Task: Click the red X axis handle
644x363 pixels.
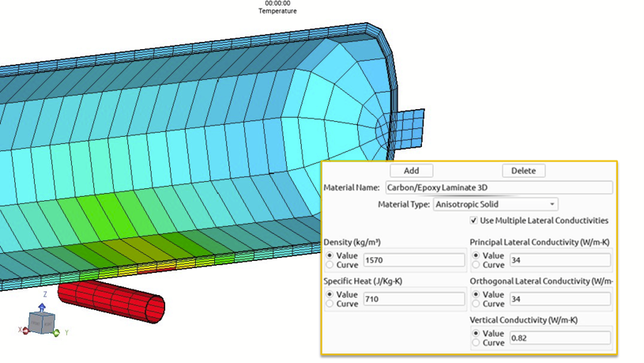Action: pos(25,331)
